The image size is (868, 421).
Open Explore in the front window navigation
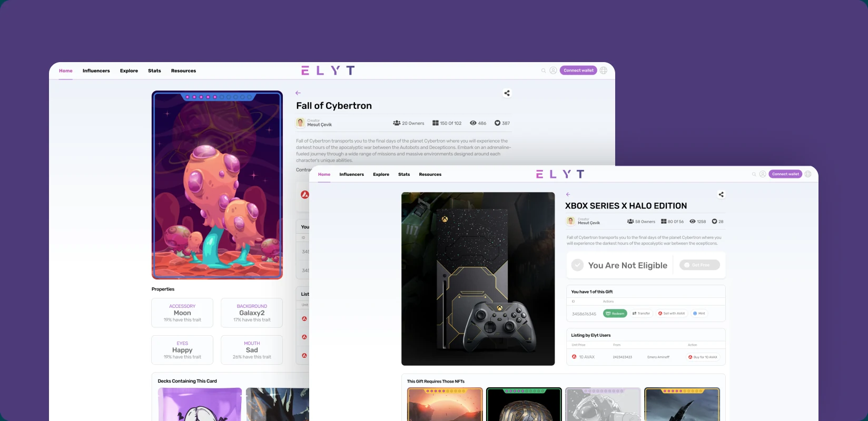coord(381,174)
